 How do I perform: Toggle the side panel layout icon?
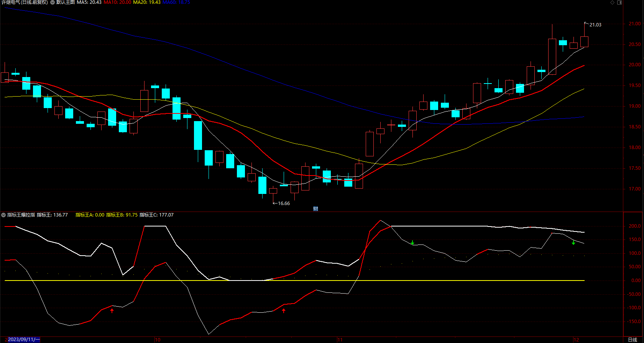pyautogui.click(x=619, y=2)
